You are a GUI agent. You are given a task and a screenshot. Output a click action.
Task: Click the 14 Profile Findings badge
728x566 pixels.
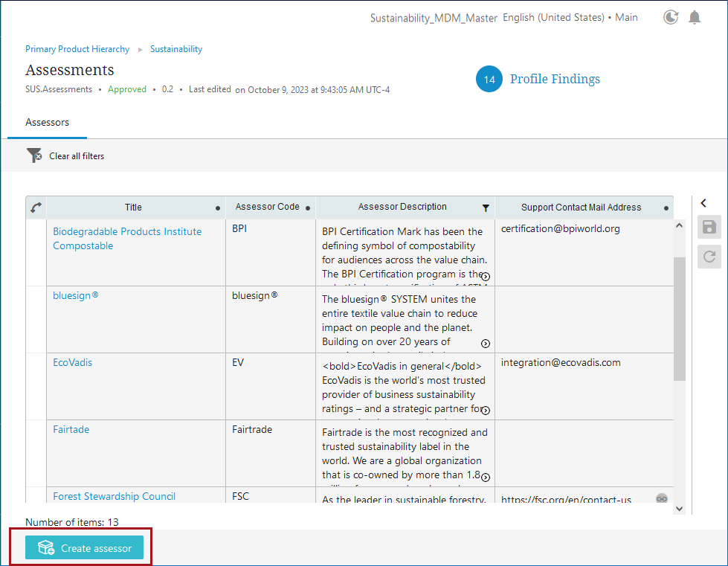[x=489, y=80]
